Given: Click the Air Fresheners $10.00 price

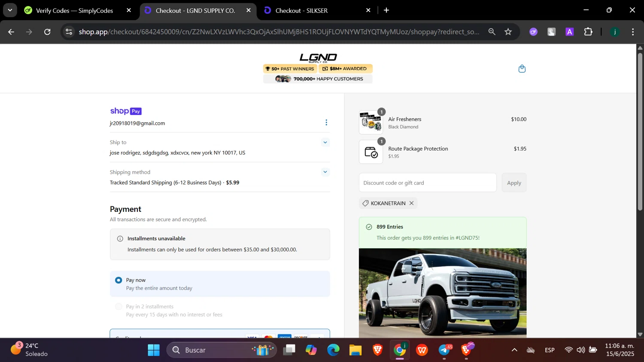Looking at the screenshot, I should pos(519,119).
